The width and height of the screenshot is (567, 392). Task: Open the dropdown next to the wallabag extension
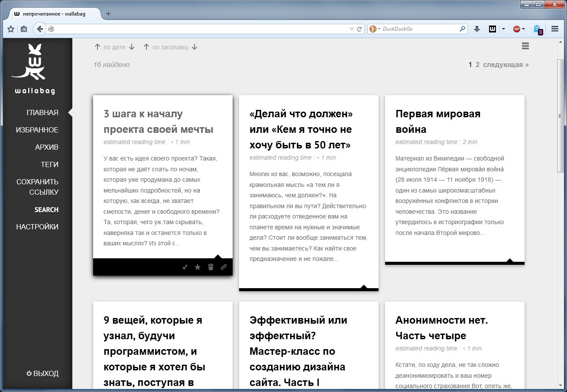click(x=502, y=29)
